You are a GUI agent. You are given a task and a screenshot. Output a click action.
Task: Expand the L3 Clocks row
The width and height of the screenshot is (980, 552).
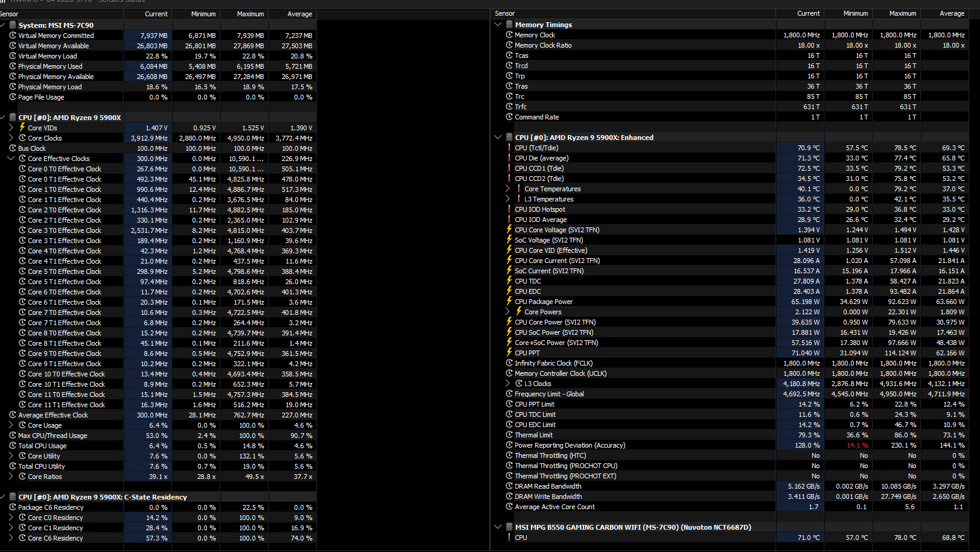(507, 383)
